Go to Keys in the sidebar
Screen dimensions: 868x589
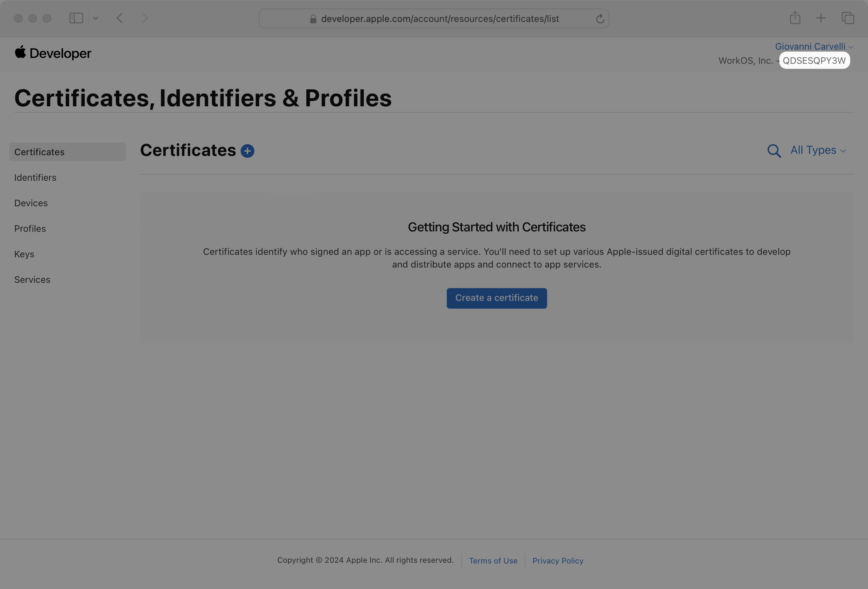24,254
